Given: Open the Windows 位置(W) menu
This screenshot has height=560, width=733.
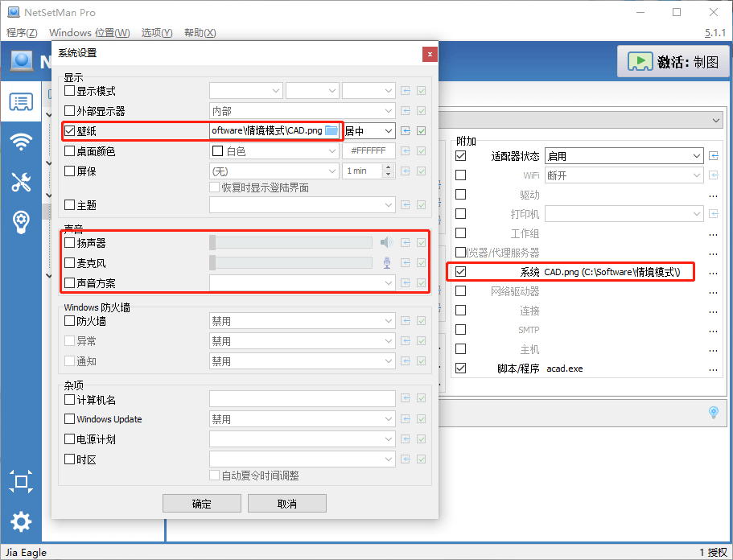Looking at the screenshot, I should [x=89, y=33].
